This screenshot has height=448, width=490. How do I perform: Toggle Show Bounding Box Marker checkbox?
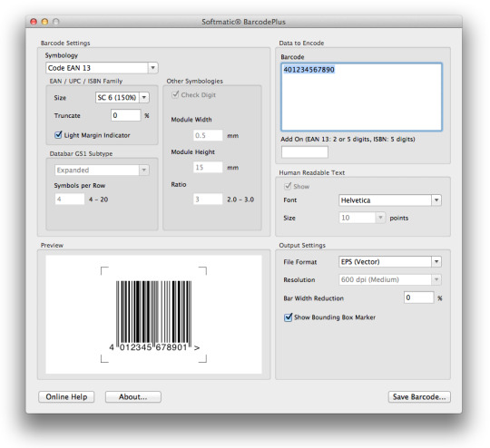(288, 317)
